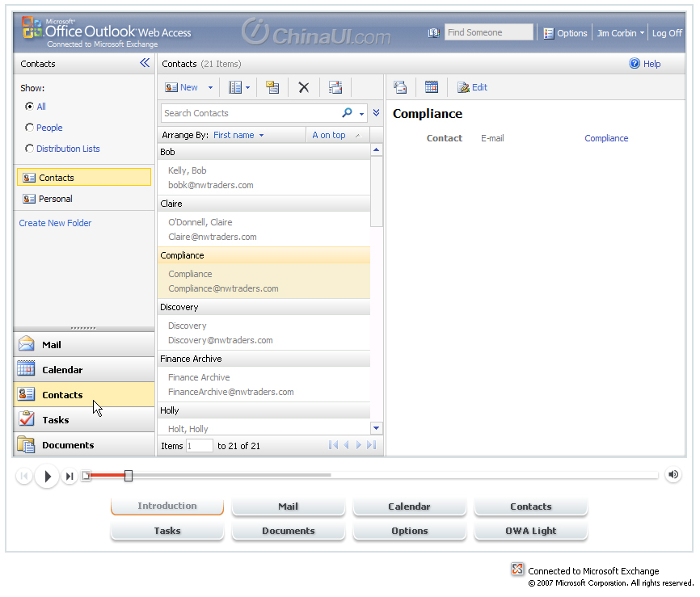Select the People radio button
Viewport: 700px width, 597px height.
coord(30,128)
